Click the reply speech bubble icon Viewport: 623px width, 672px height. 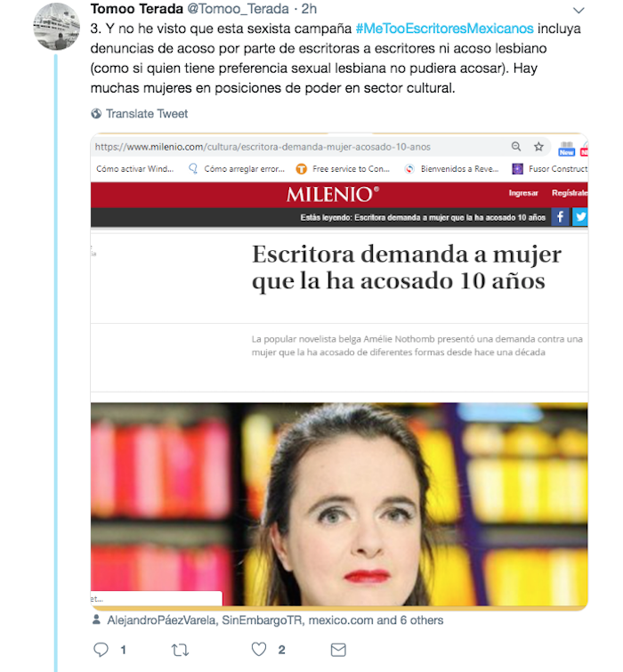(101, 650)
